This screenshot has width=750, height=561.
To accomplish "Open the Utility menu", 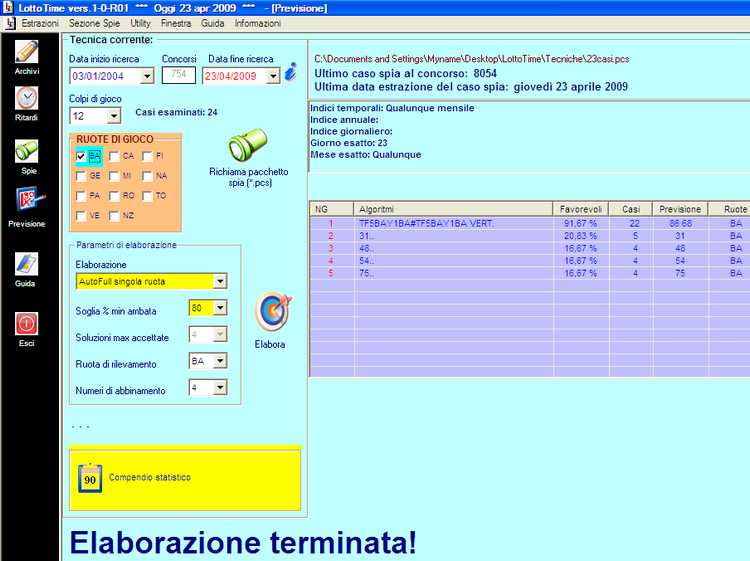I will [x=140, y=23].
